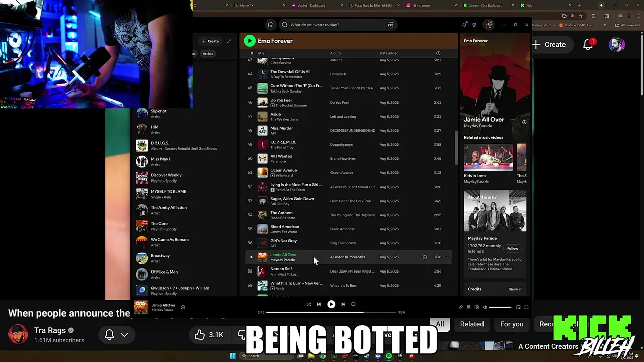Open Spotify profile avatar menu
The image size is (644, 362).
pyautogui.click(x=489, y=25)
